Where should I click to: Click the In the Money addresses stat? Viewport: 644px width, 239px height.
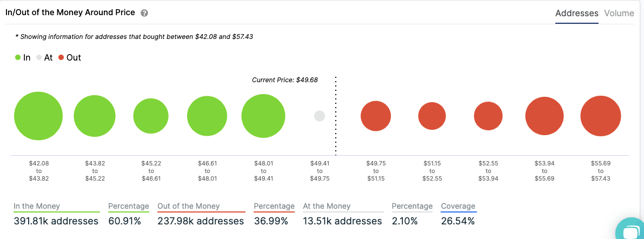point(56,221)
